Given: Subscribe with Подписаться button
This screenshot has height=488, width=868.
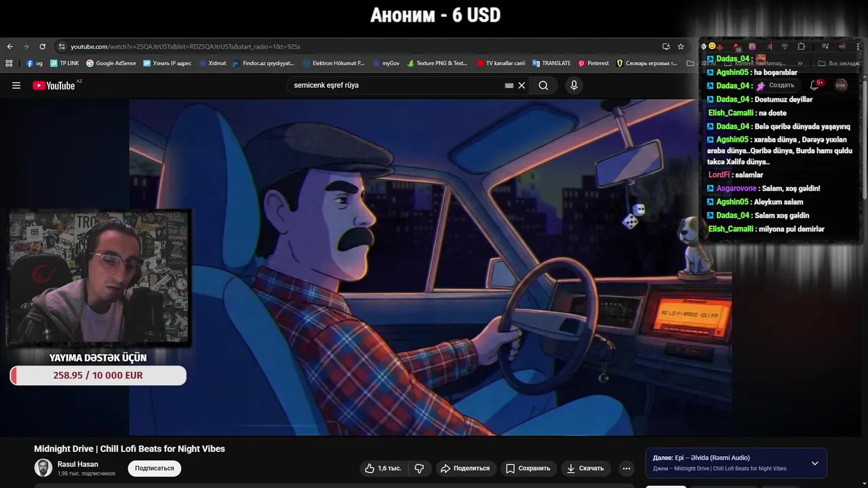Looking at the screenshot, I should [x=155, y=468].
